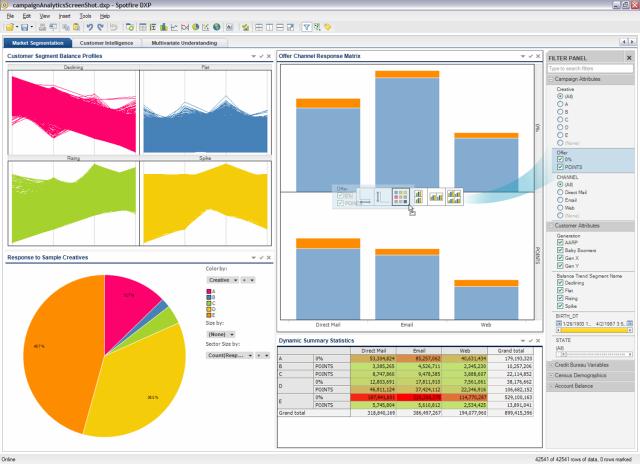Close the Dynamic Summary Statistics panel
The width and height of the screenshot is (640, 464).
538,341
